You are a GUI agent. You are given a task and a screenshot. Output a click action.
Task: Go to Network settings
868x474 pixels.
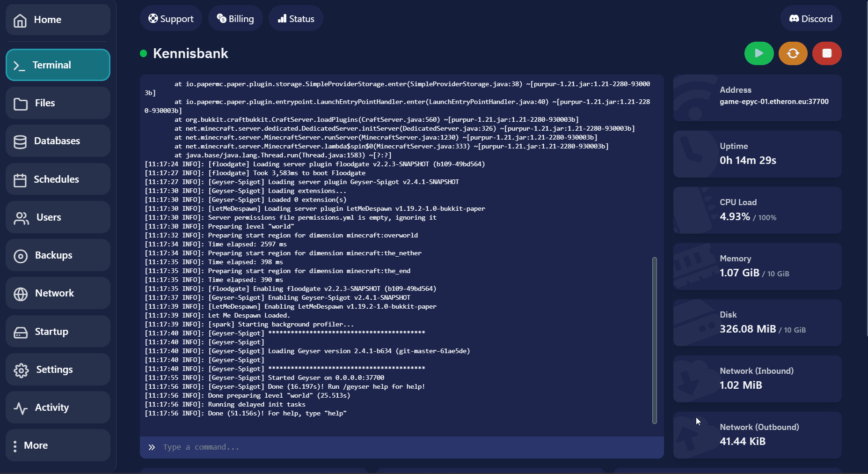[58, 293]
